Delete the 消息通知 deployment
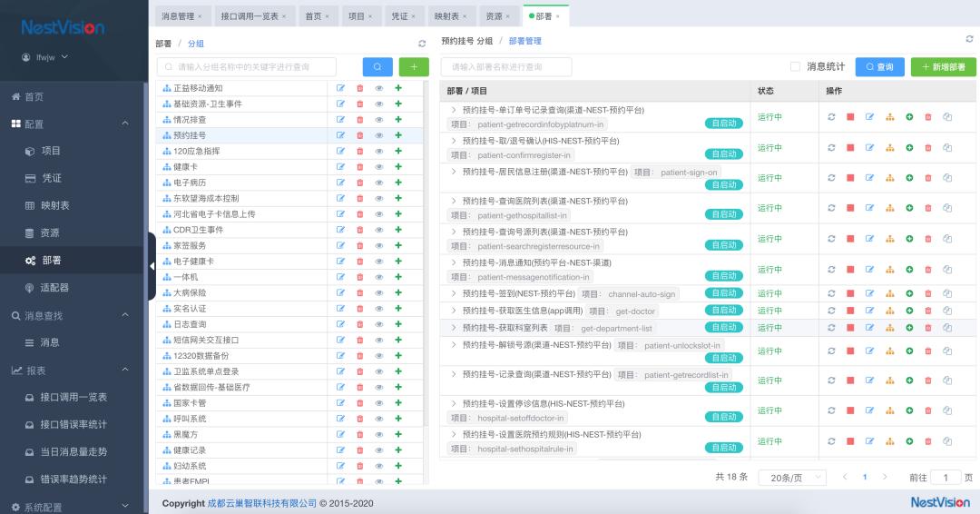 (x=928, y=270)
